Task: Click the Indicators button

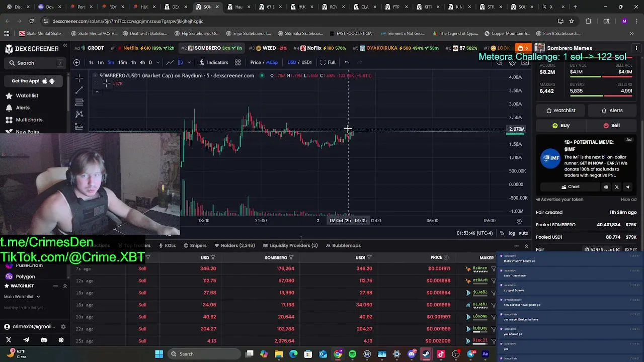Action: click(213, 62)
